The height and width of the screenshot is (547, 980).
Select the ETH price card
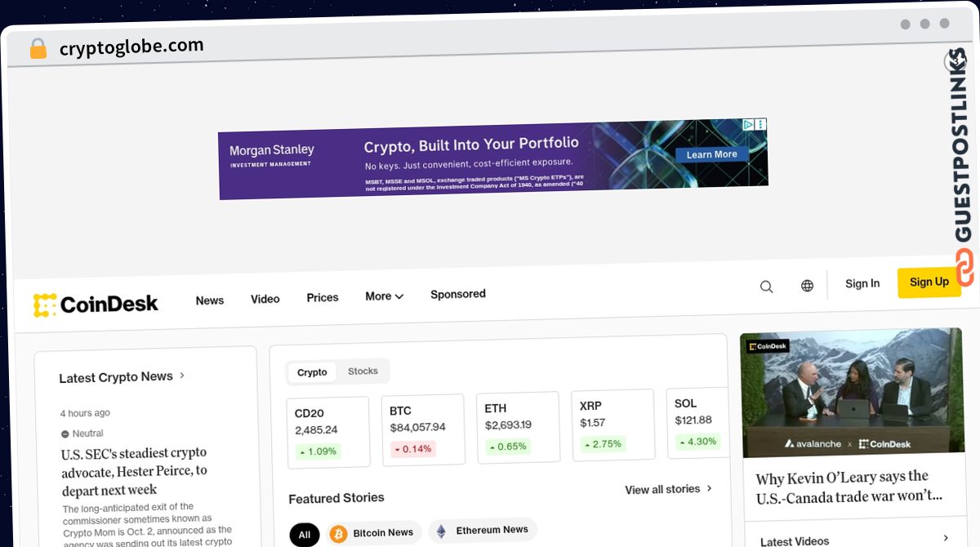click(519, 427)
